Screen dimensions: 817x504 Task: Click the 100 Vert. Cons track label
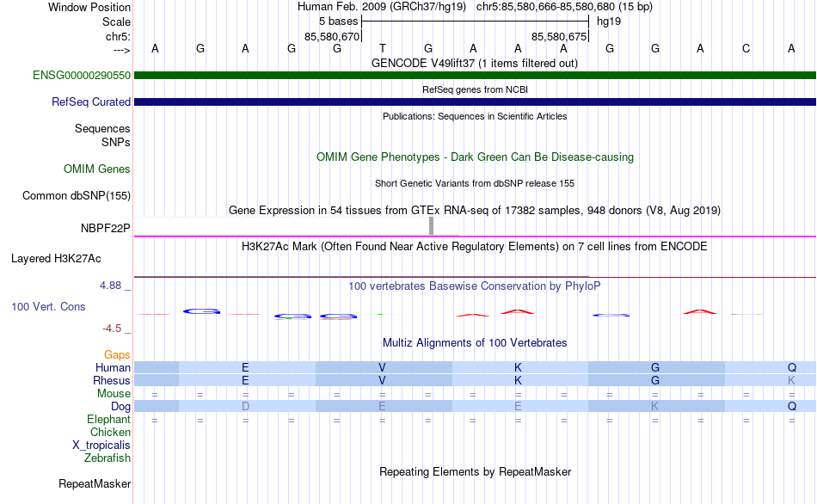click(x=48, y=306)
